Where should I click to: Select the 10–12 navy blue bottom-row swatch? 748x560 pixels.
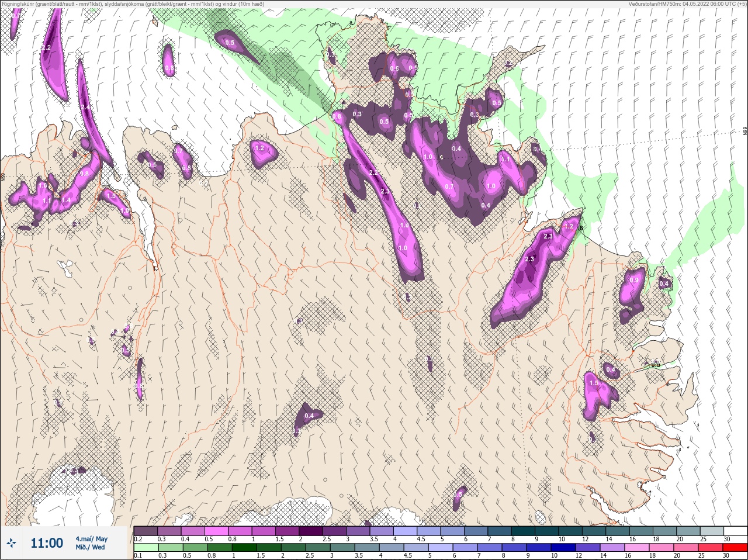point(563,548)
